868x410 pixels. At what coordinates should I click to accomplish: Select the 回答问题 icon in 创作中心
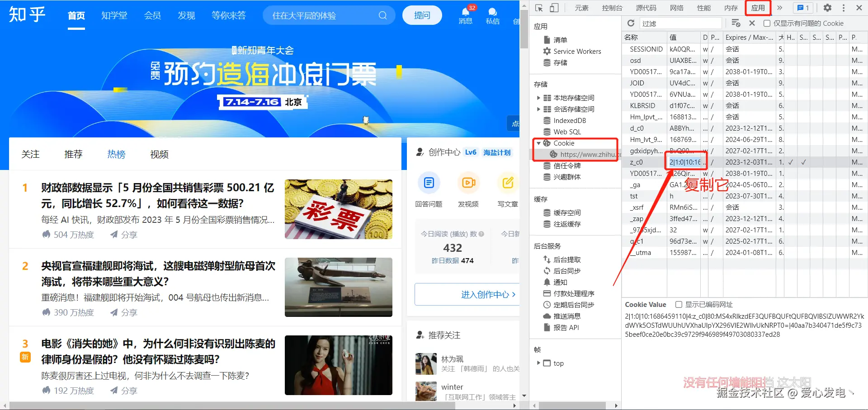[429, 183]
